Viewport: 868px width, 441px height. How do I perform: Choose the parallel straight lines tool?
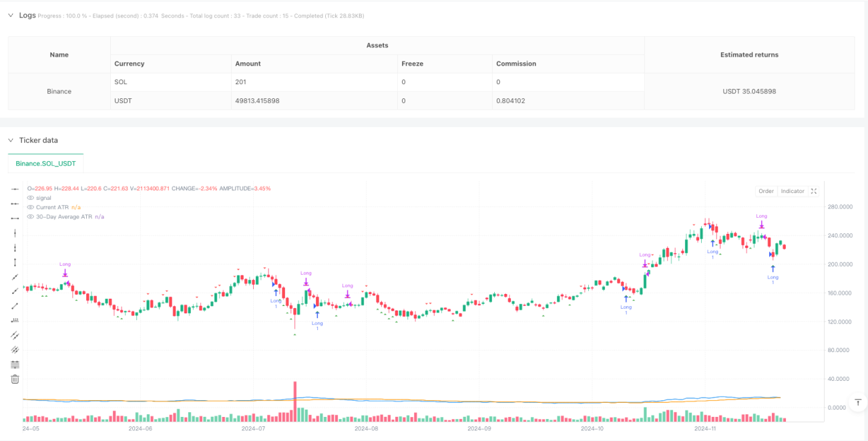[15, 335]
